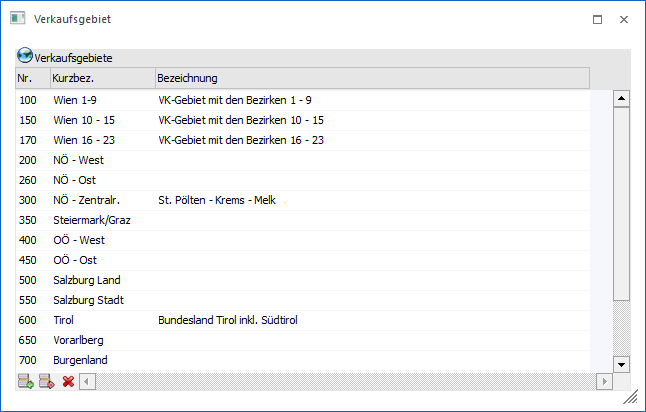The height and width of the screenshot is (412, 646).
Task: Click the red X delete row icon
Action: 68,381
